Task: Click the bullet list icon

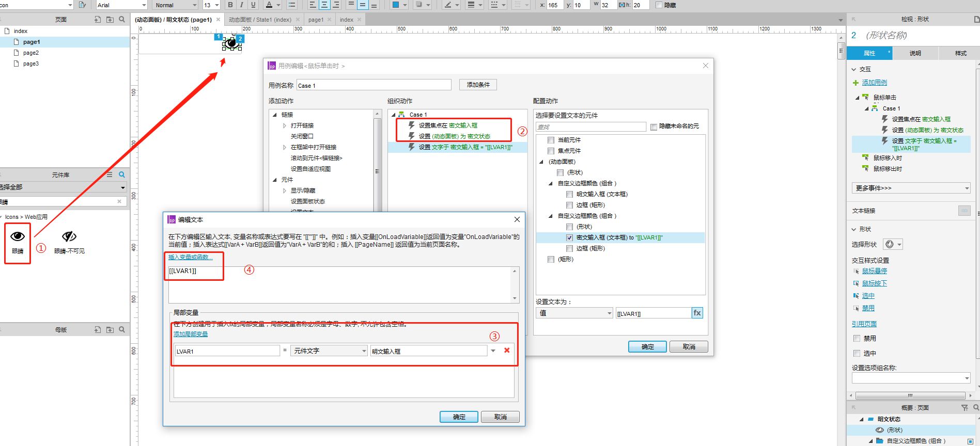Action: (292, 5)
